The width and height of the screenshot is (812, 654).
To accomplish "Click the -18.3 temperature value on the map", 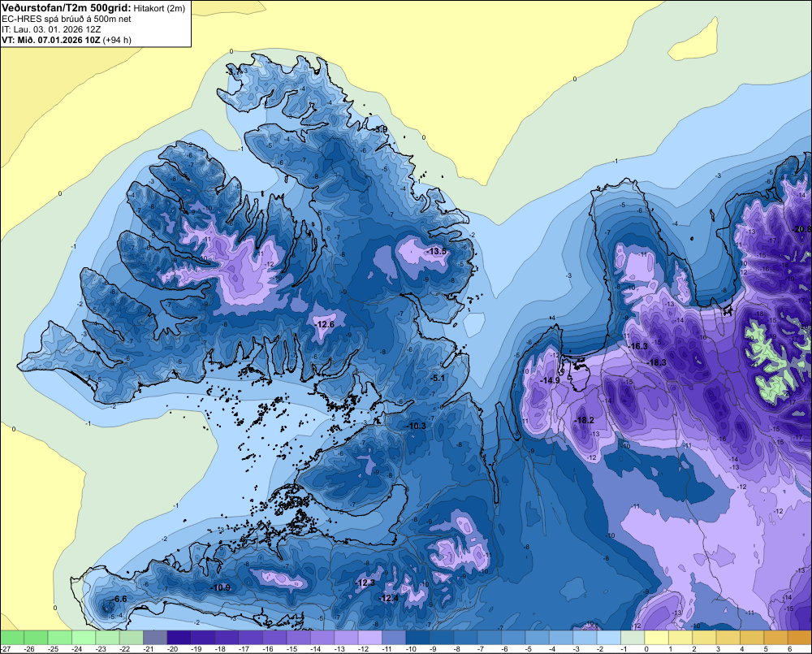I will tap(657, 362).
